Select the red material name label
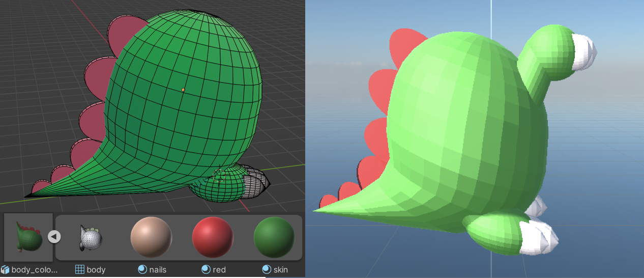 pyautogui.click(x=219, y=269)
